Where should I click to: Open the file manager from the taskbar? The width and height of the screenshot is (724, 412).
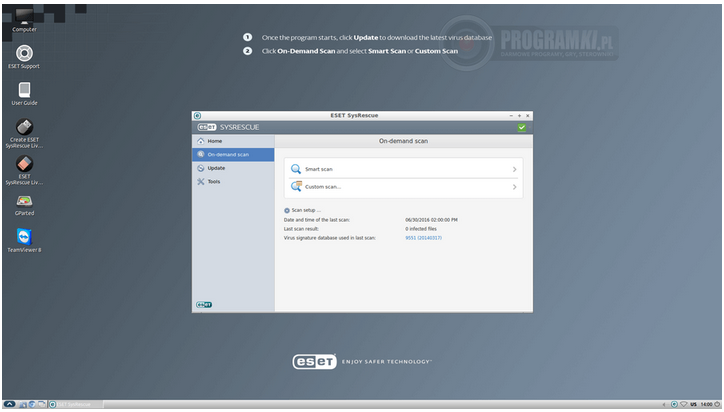[x=23, y=405]
